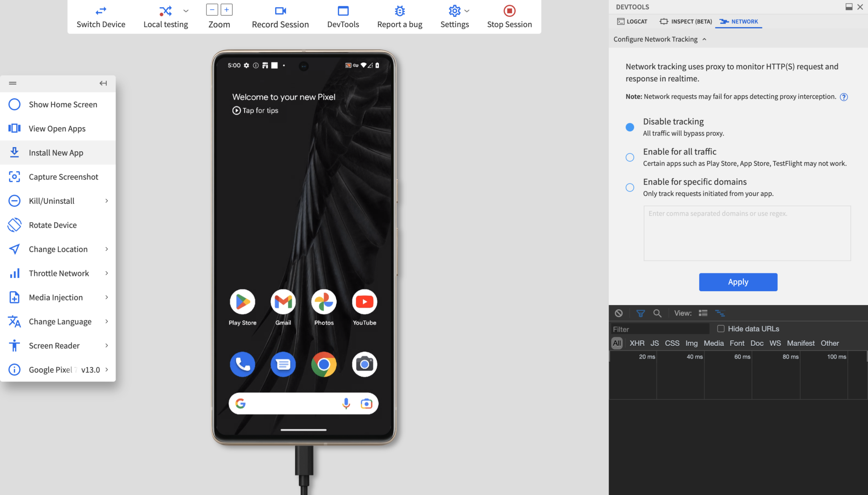Screen dimensions: 868x495
Task: Install a new app on the device
Action: (56, 153)
